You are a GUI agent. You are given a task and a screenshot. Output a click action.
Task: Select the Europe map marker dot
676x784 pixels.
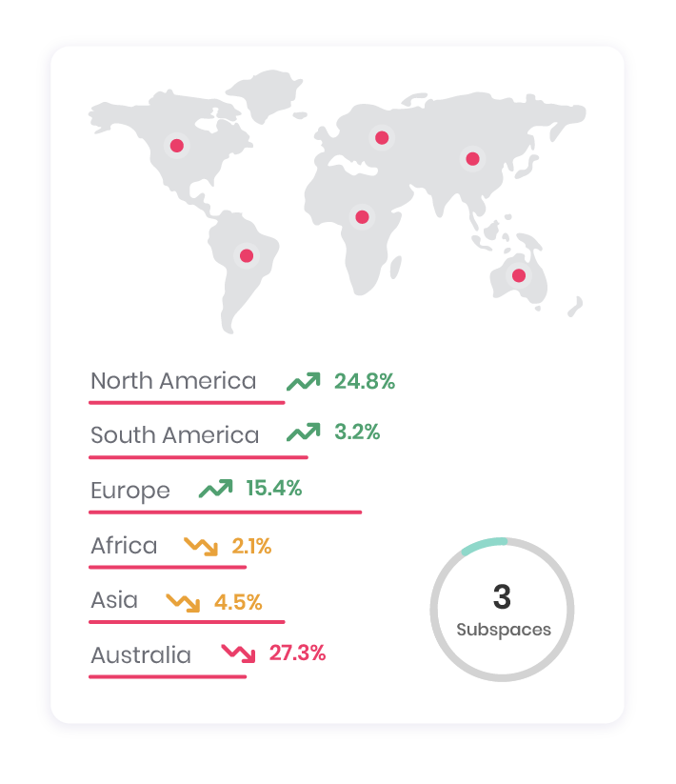point(382,137)
